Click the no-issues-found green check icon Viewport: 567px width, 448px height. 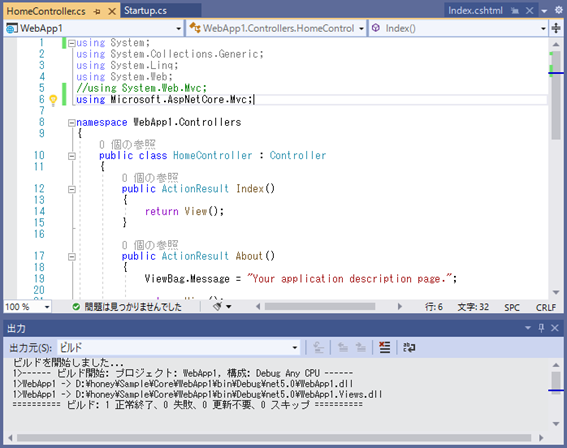point(76,307)
